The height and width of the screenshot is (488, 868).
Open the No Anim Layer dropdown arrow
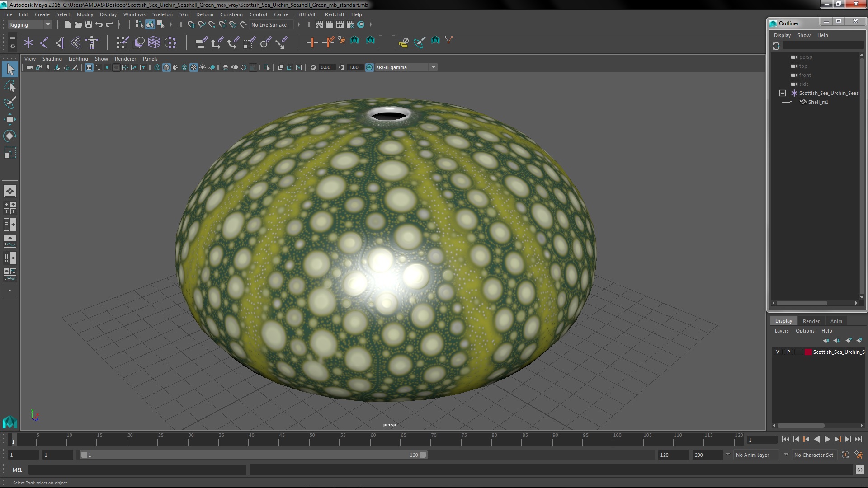coord(728,455)
